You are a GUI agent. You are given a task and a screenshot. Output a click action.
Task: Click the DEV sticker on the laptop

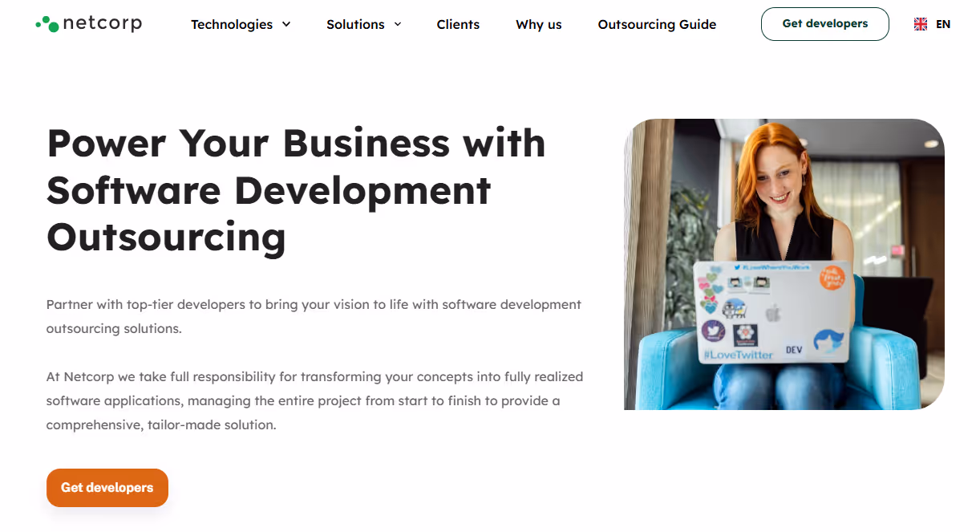click(794, 350)
